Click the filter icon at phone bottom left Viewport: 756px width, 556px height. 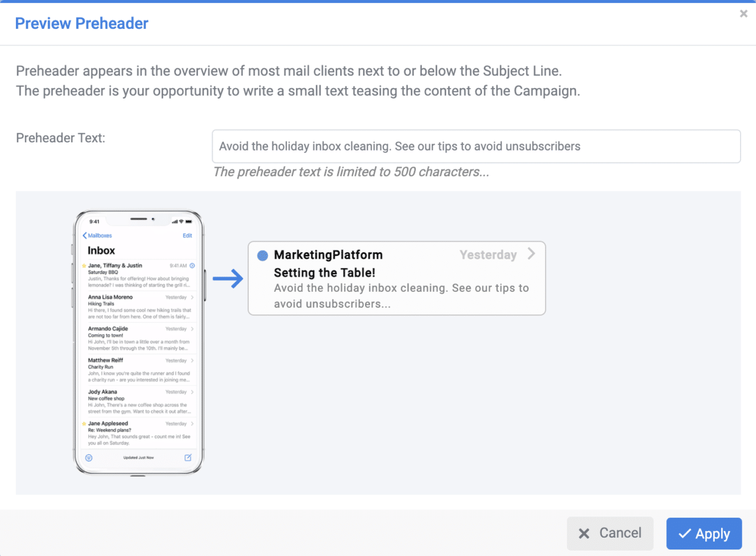[89, 458]
